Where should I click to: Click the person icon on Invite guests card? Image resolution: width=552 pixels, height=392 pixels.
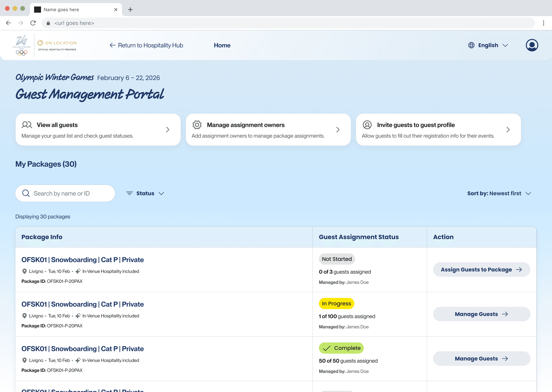[367, 125]
